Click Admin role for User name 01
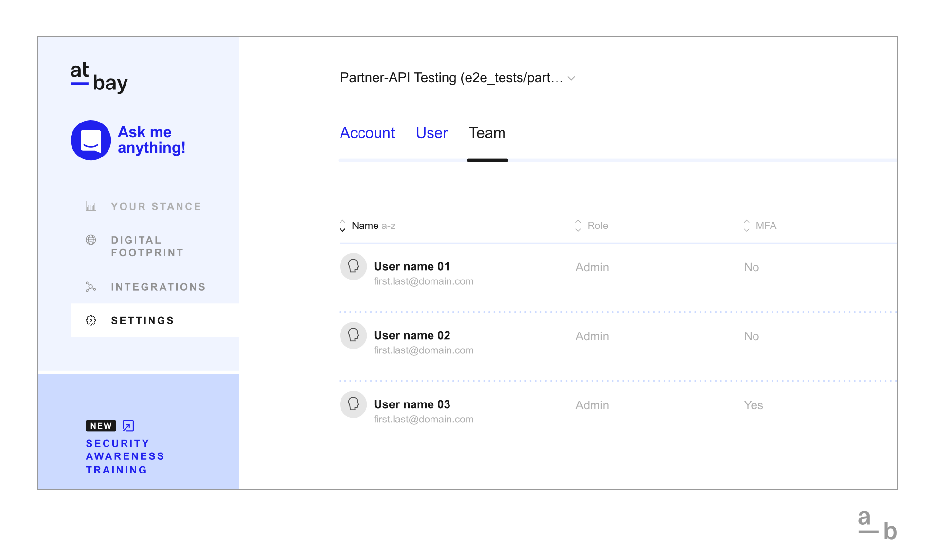 (x=592, y=267)
